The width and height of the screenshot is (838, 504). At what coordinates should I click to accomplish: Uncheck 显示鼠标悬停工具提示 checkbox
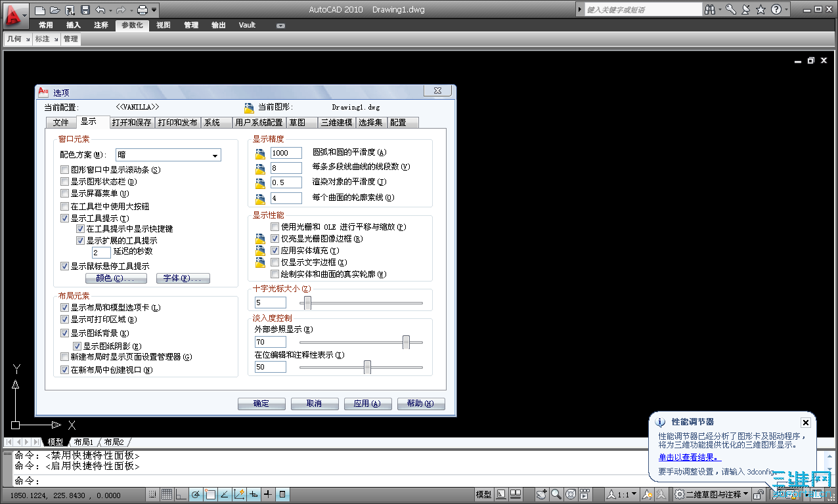(64, 266)
